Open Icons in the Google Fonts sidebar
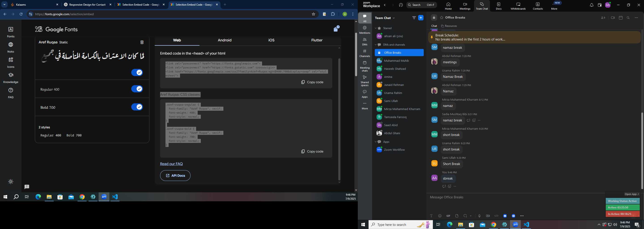Viewport: 644px width, 229px height. pyautogui.click(x=11, y=63)
